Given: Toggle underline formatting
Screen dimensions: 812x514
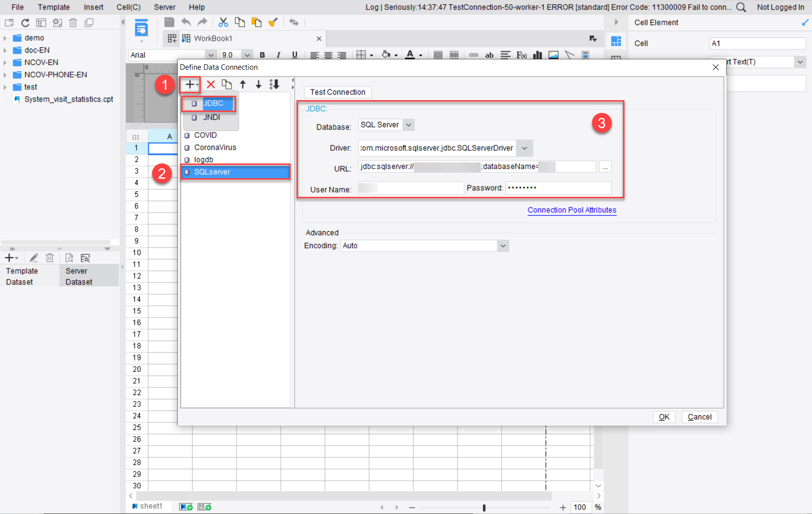Looking at the screenshot, I should tap(294, 54).
